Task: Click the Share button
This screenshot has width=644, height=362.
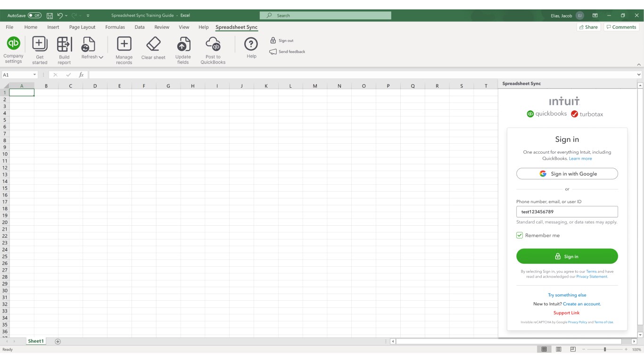Action: (588, 27)
